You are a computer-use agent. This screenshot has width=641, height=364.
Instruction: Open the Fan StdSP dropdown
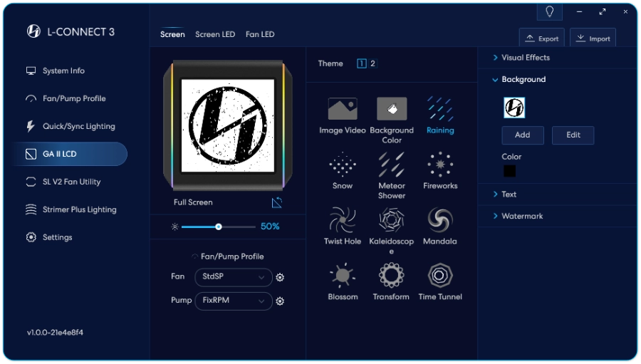click(x=234, y=277)
